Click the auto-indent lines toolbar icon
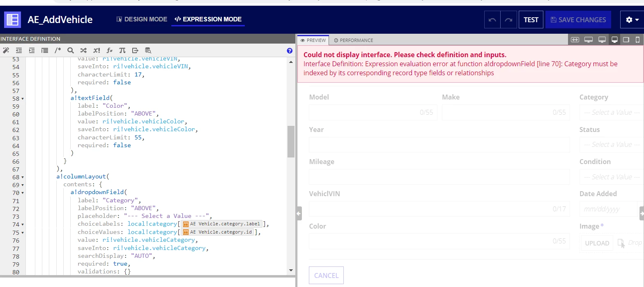 (45, 51)
